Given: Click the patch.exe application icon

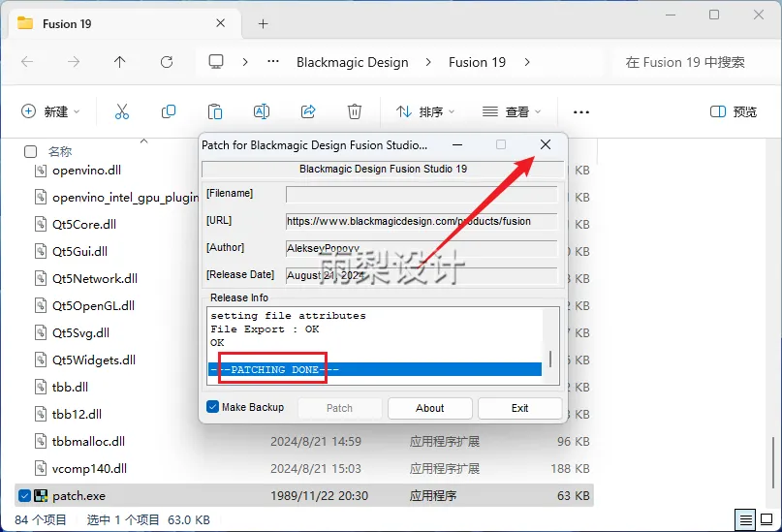Looking at the screenshot, I should pyautogui.click(x=41, y=495).
